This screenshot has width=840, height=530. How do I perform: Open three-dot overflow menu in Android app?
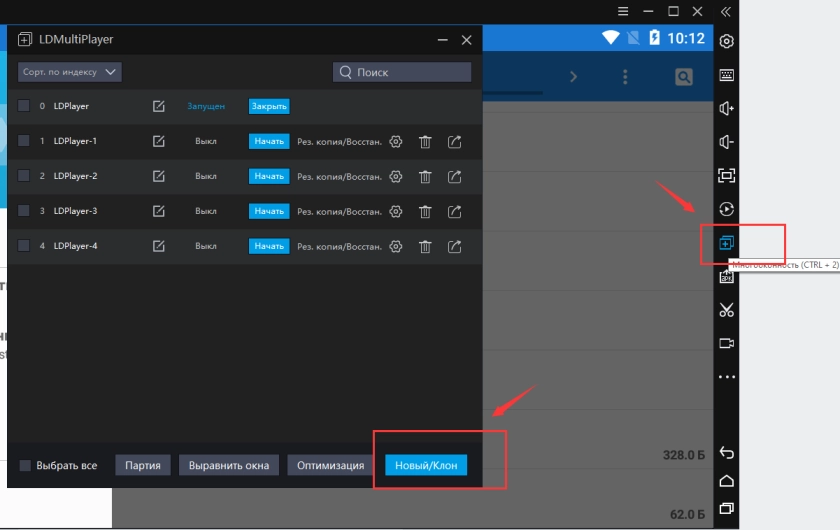625,77
